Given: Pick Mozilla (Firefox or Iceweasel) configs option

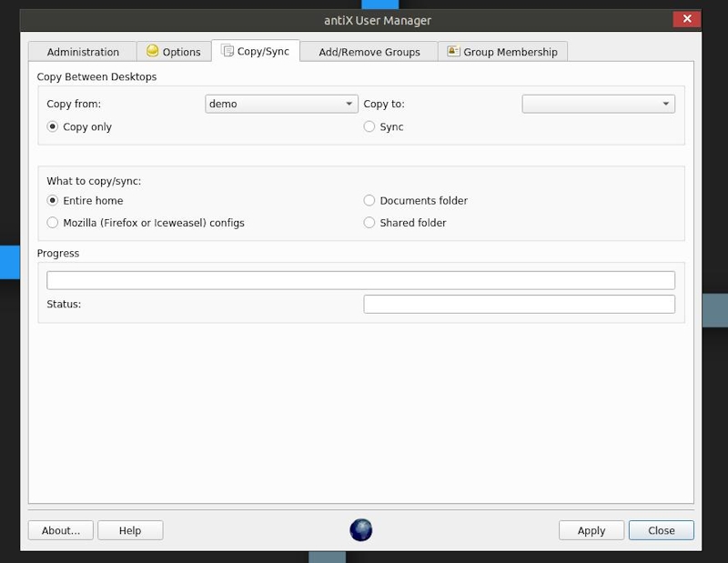Looking at the screenshot, I should tap(53, 223).
